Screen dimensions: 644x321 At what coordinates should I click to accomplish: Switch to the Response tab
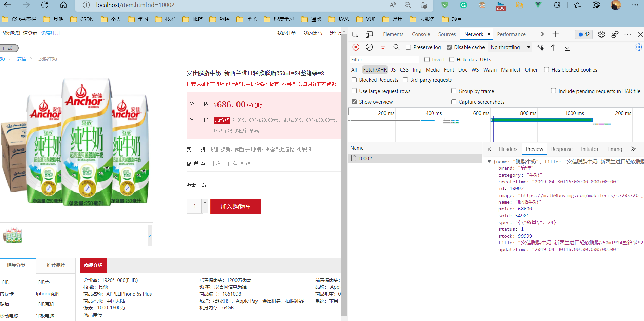(x=562, y=149)
